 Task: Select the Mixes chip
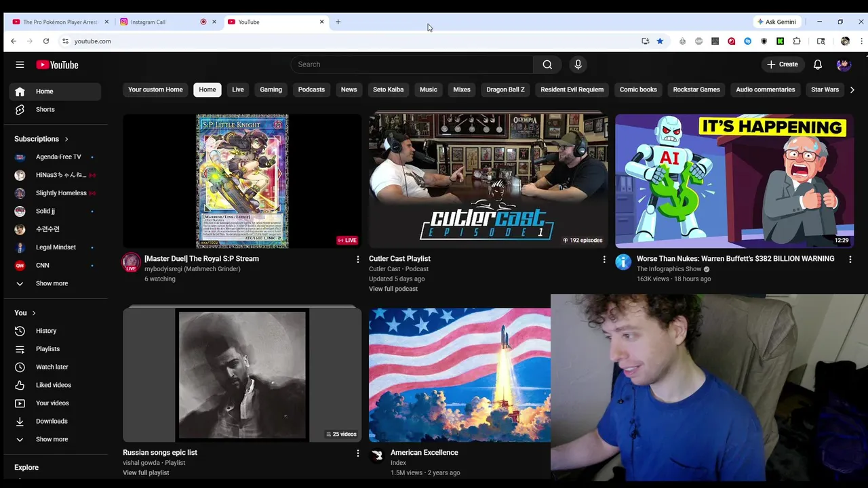coord(462,89)
